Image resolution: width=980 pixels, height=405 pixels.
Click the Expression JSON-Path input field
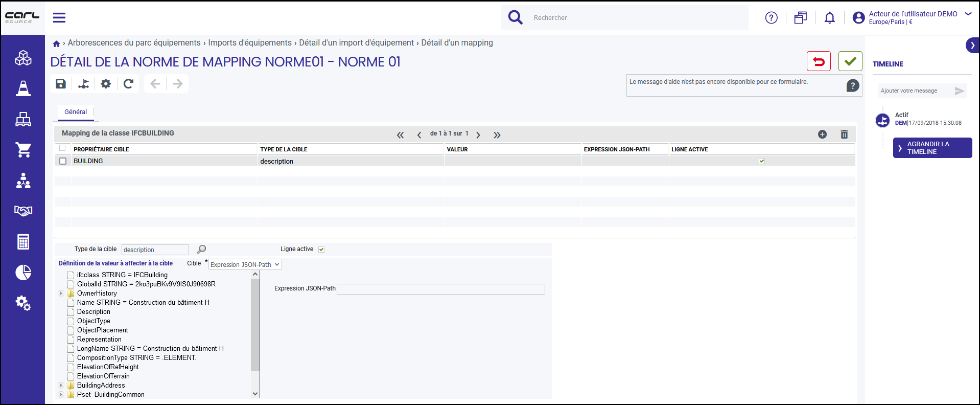[441, 289]
